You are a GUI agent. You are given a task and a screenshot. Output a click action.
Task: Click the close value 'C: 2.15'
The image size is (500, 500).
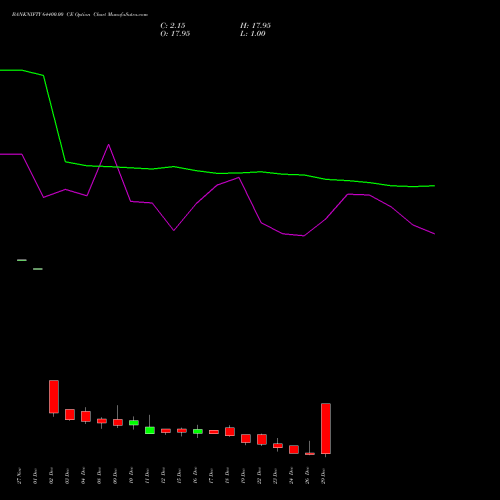(173, 26)
